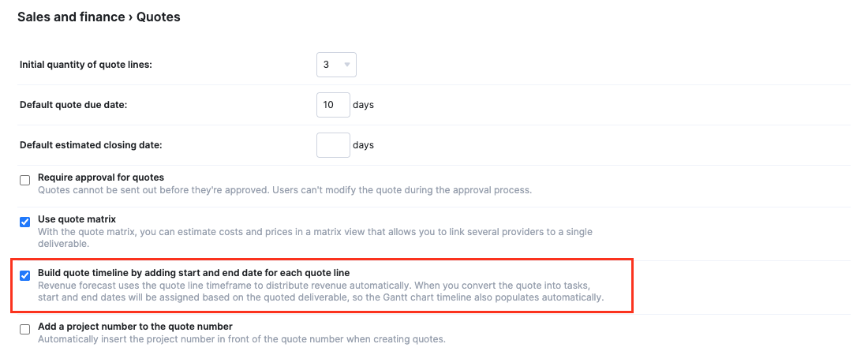Click the Sales and finance breadcrumb
868x355 pixels.
pyautogui.click(x=71, y=17)
